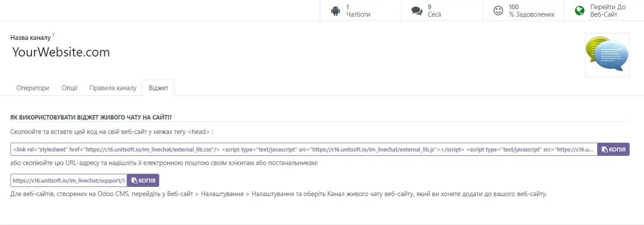Click the Odoo CMS instructions text
This screenshot has height=225, width=644.
(279, 193)
